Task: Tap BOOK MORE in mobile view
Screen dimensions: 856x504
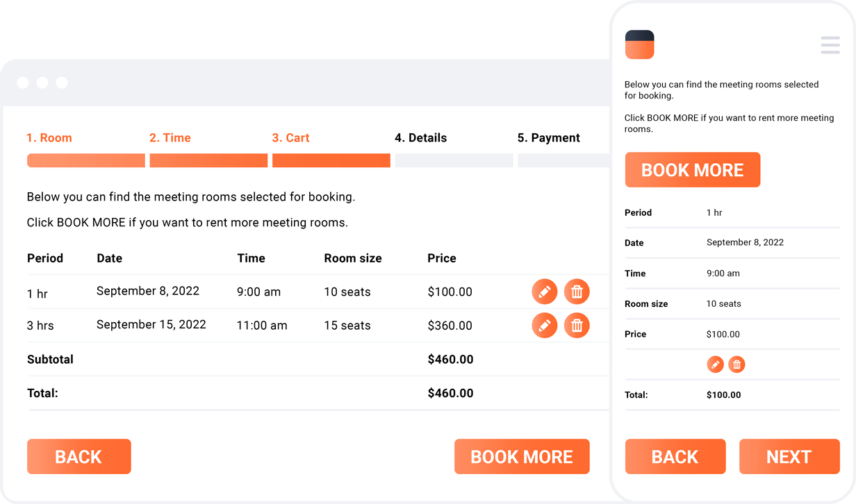Action: tap(692, 170)
